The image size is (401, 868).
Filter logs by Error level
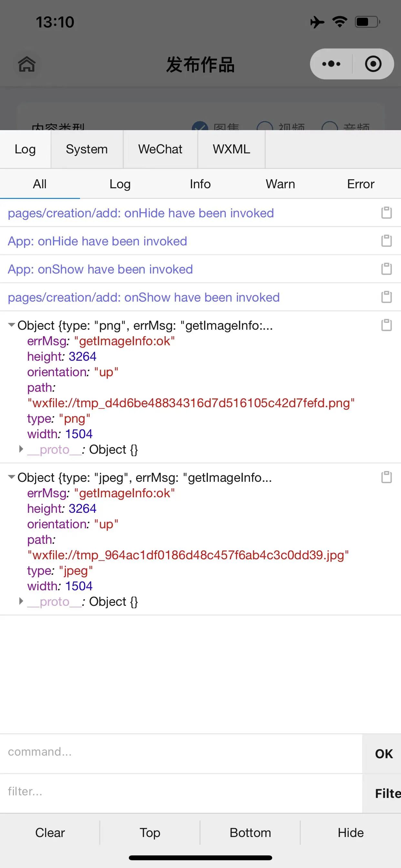click(x=361, y=184)
